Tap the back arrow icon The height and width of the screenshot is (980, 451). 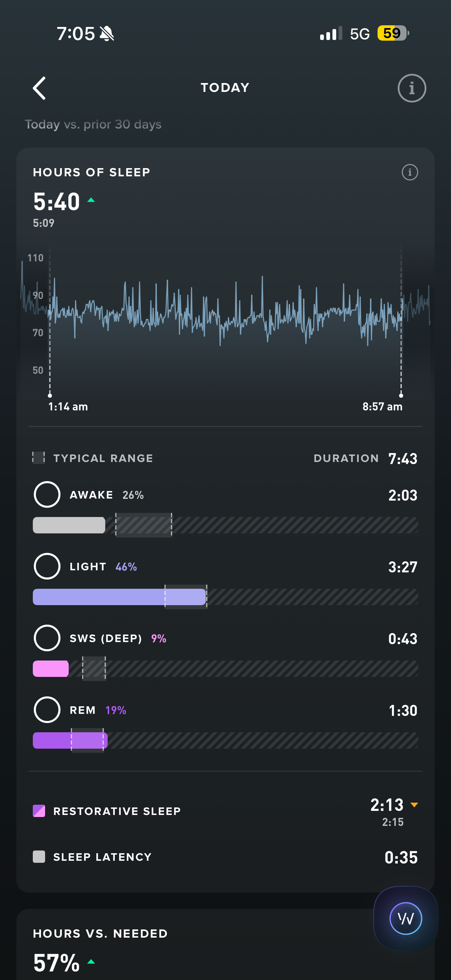tap(39, 88)
